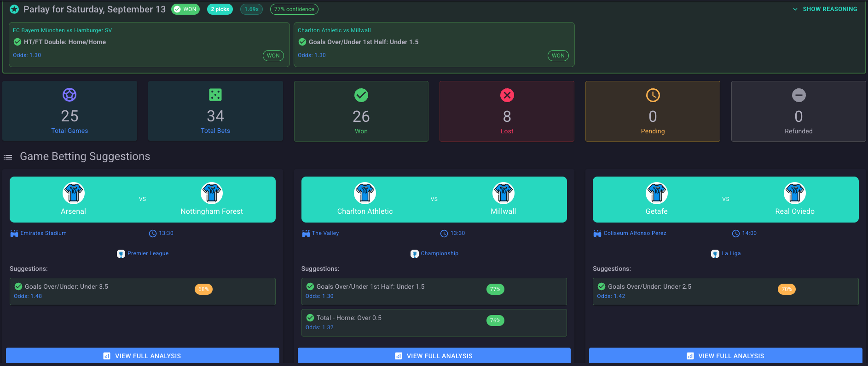Click the Millwall team jersey icon
Image resolution: width=868 pixels, height=366 pixels.
point(503,193)
